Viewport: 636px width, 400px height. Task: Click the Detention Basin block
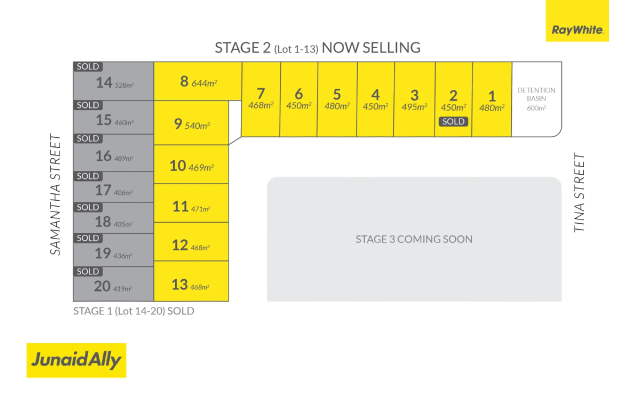coord(536,99)
